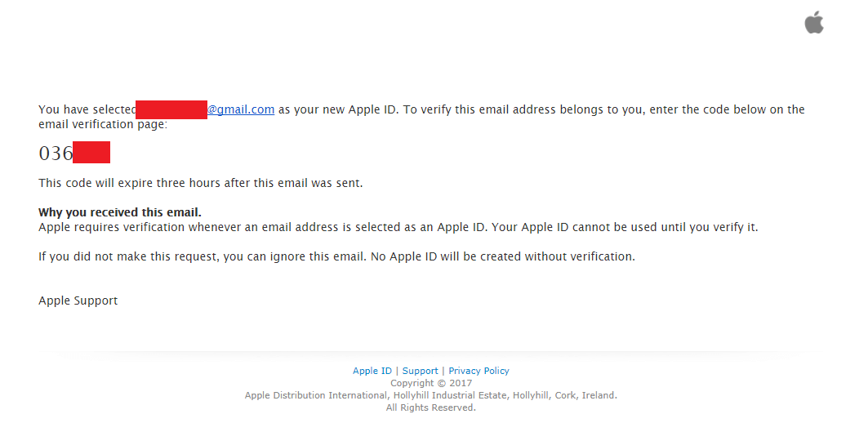Viewport: 868px width, 423px height.
Task: Click the 'Apple requires verification whenever' sentence
Action: tap(398, 227)
